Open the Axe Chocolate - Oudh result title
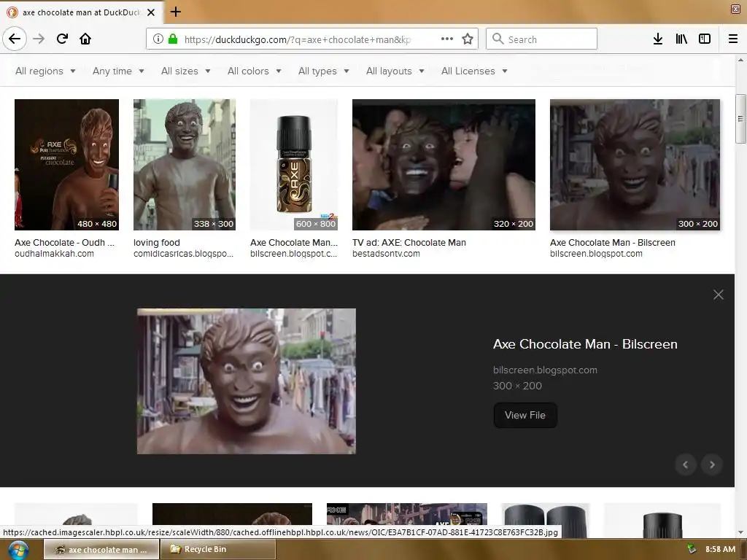Screen dimensions: 747x560 click(64, 242)
